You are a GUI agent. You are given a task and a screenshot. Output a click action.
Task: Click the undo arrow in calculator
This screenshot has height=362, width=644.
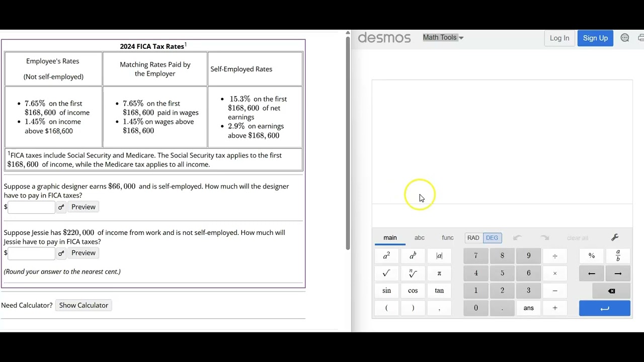[x=517, y=238]
